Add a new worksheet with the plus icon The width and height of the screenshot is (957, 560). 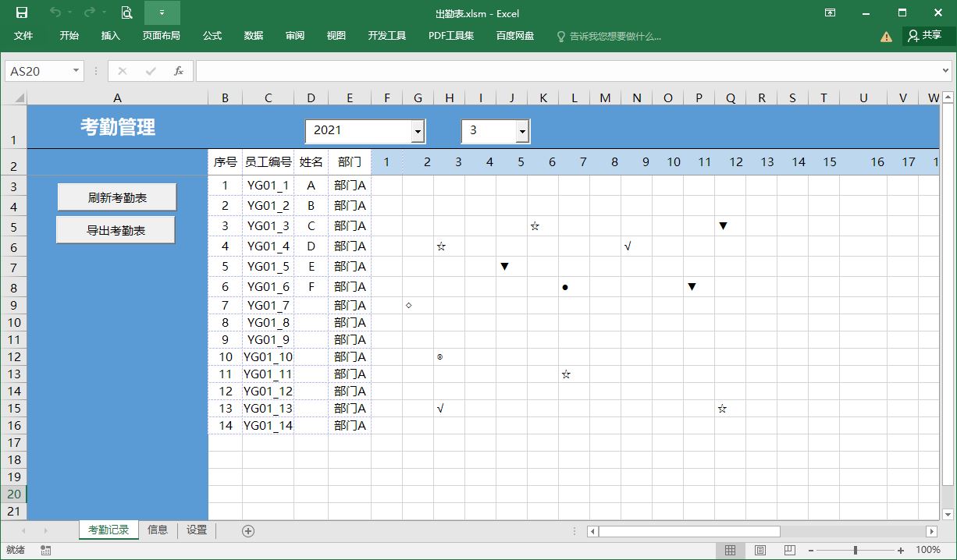click(x=248, y=530)
